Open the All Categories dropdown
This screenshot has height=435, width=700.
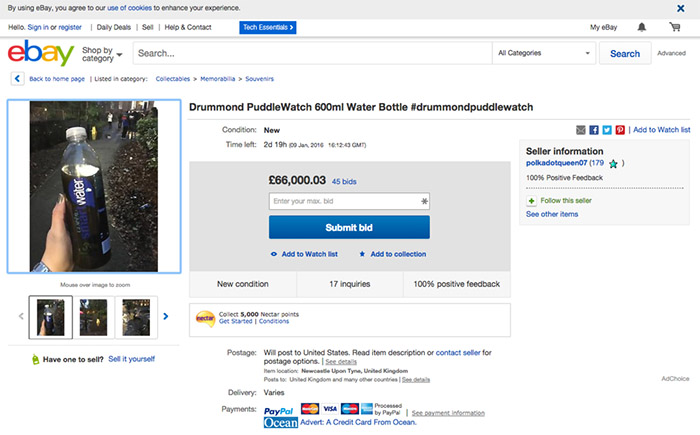tap(543, 53)
